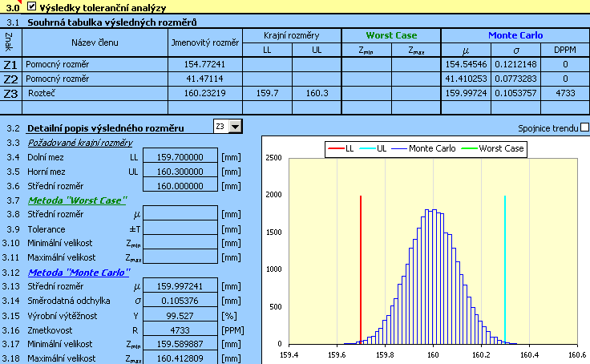The image size is (590, 364).
Task: Select the Požadované krajní rozměry heading
Action: coord(80,143)
